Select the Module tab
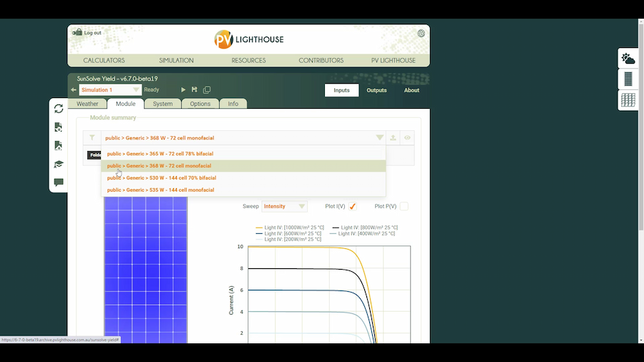This screenshot has width=644, height=362. point(125,104)
